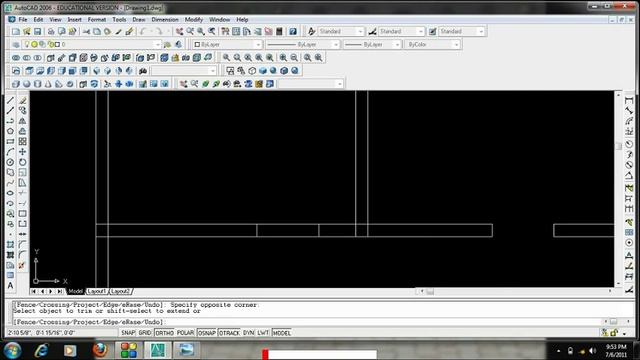Select the Trim modify tool
Viewport: 640px width, 360px height.
(22, 193)
